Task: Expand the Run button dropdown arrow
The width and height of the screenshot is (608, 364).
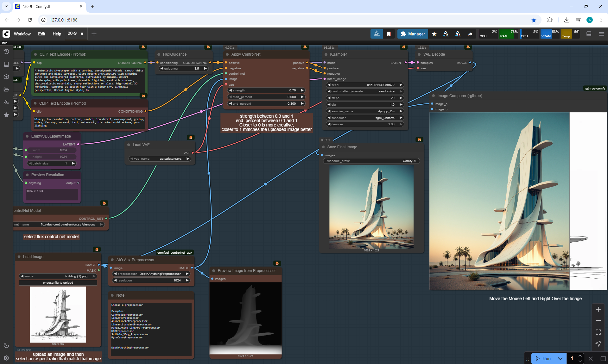Action: click(560, 358)
